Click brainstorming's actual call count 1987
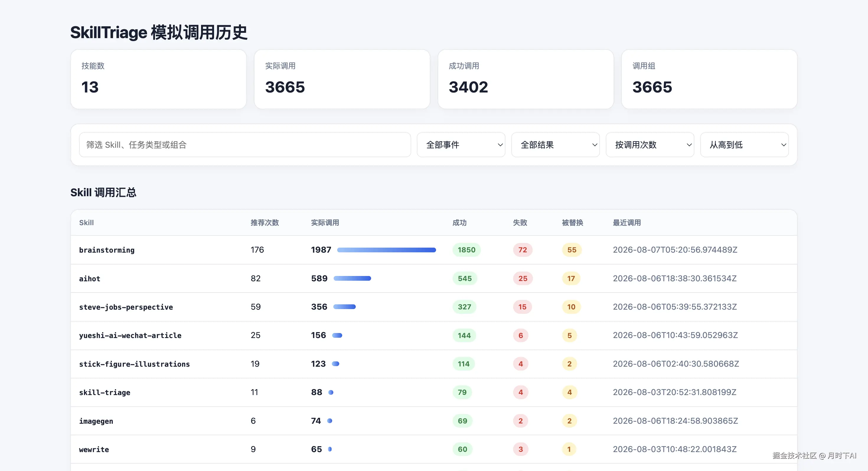The image size is (868, 471). coord(321,250)
